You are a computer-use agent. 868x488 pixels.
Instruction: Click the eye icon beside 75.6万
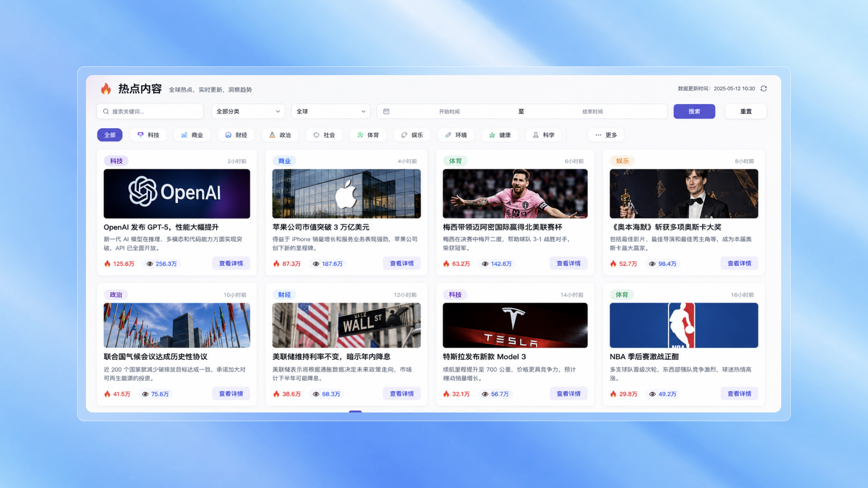pos(145,394)
